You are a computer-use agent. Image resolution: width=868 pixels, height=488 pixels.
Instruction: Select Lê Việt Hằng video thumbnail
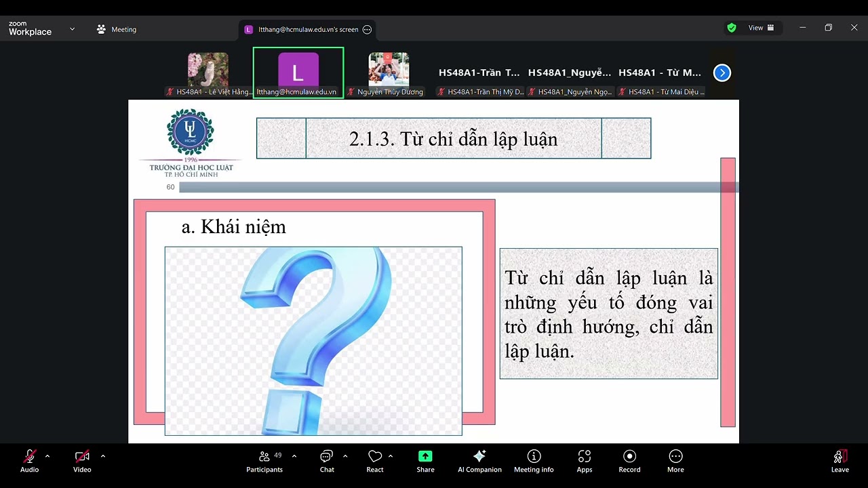[208, 74]
